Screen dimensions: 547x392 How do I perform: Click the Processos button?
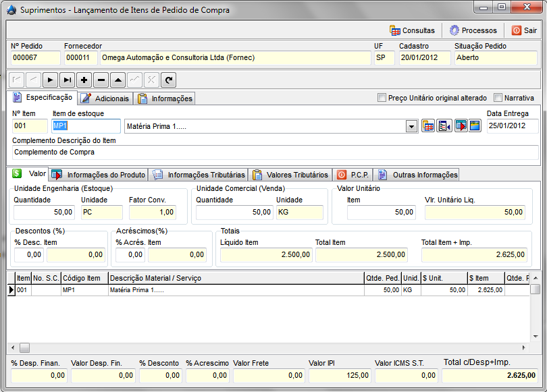(473, 30)
